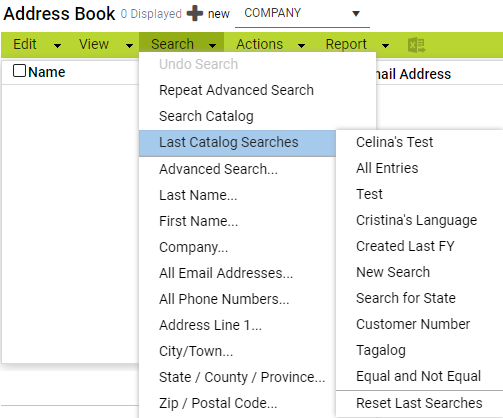The image size is (503, 418).
Task: Export to Excel using the spreadsheet icon
Action: pyautogui.click(x=416, y=45)
